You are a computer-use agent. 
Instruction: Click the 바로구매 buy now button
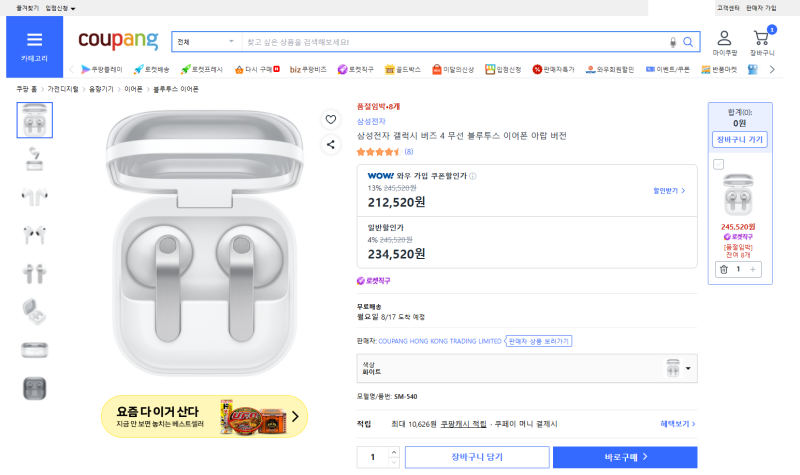(625, 457)
